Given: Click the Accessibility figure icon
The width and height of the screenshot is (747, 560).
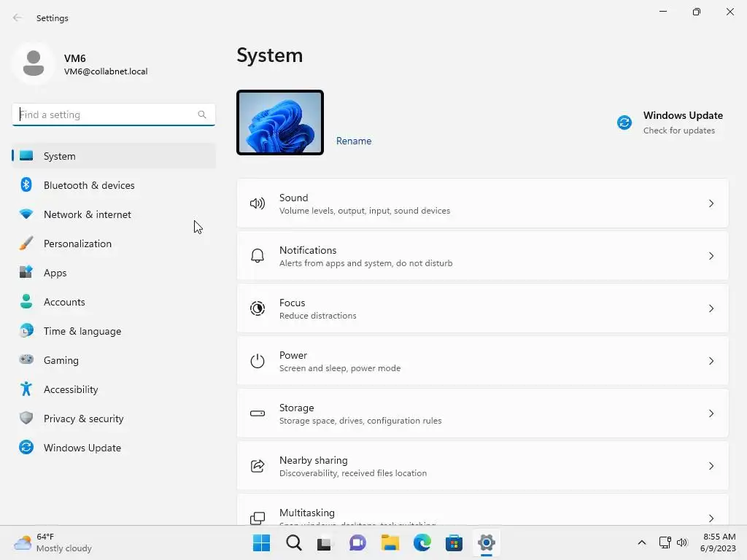Looking at the screenshot, I should [26, 389].
